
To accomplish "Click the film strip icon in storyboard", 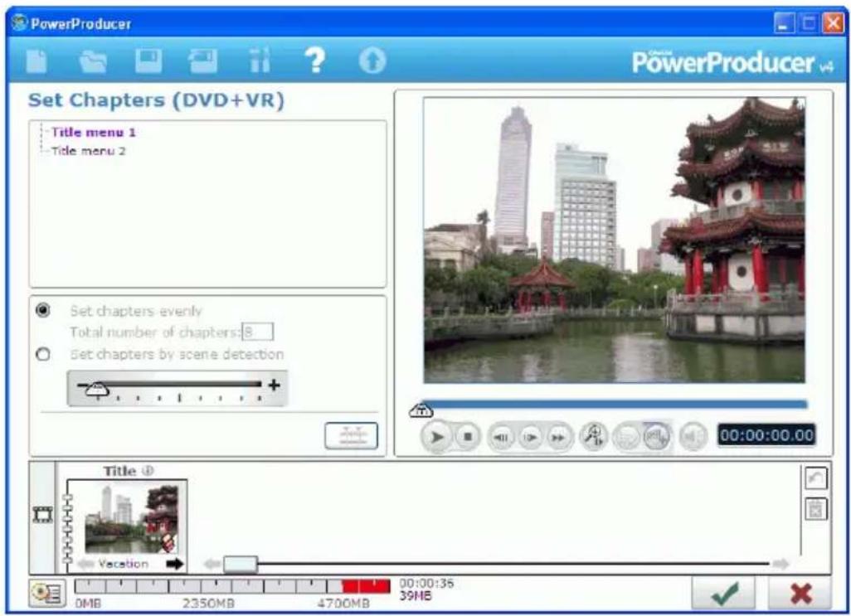I will pyautogui.click(x=43, y=514).
